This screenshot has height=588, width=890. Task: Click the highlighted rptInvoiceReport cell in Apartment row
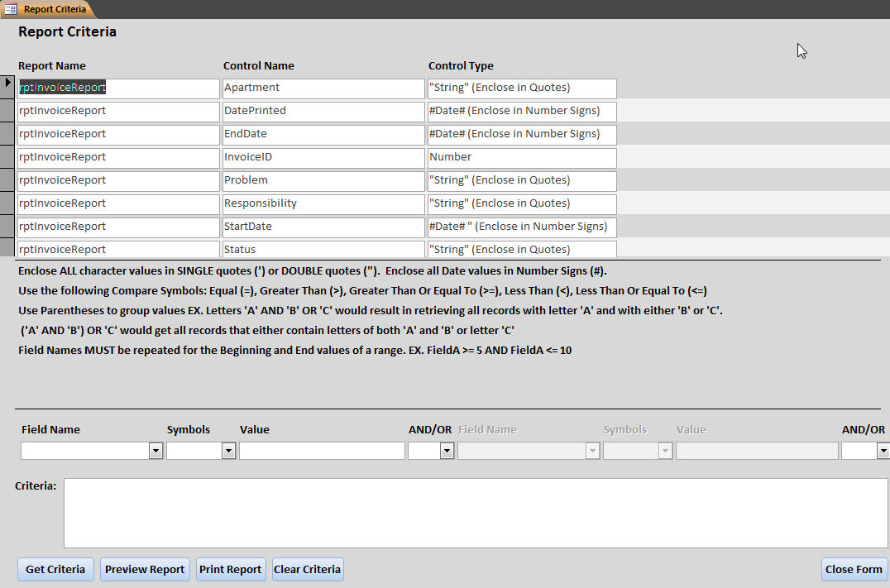click(x=118, y=88)
